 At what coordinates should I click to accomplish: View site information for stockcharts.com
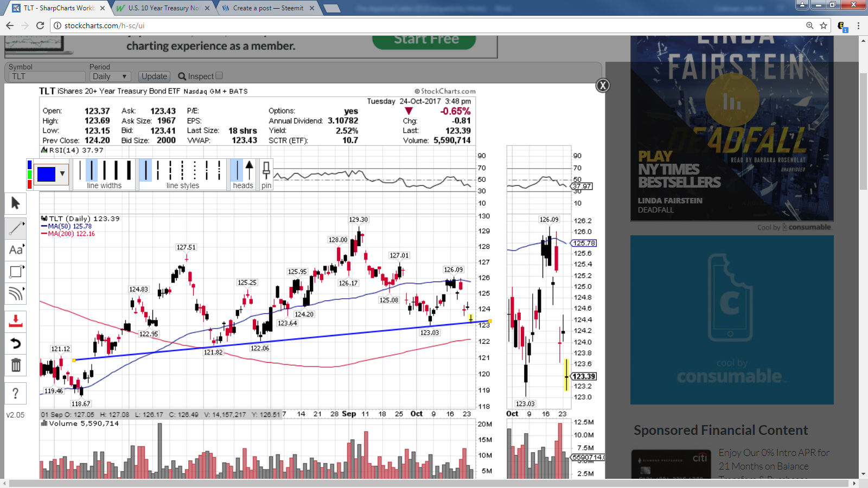(58, 25)
